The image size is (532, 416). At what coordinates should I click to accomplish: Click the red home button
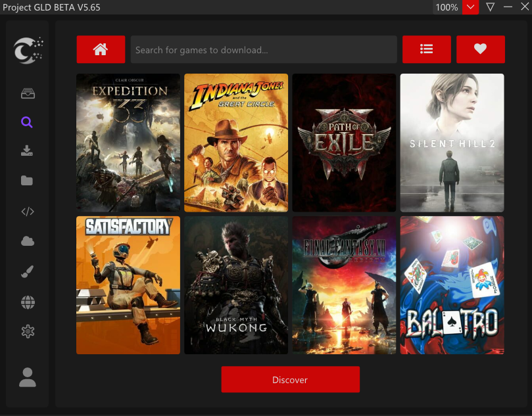tap(101, 49)
